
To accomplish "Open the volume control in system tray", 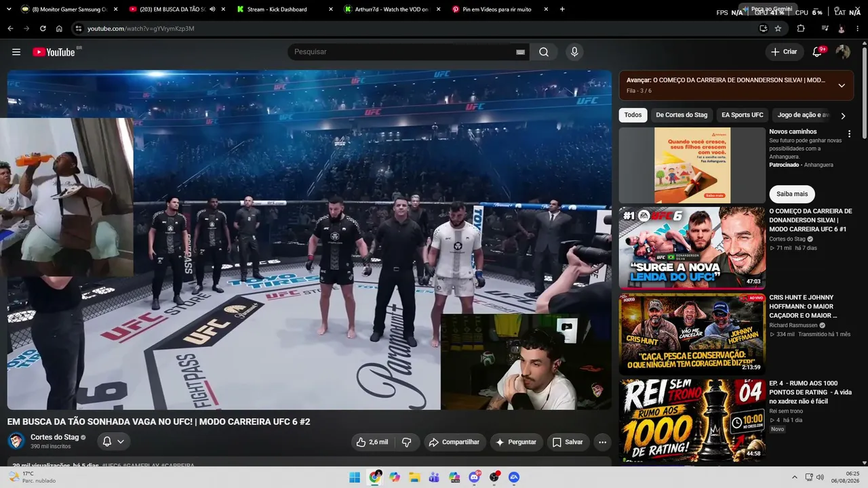I will tap(820, 477).
